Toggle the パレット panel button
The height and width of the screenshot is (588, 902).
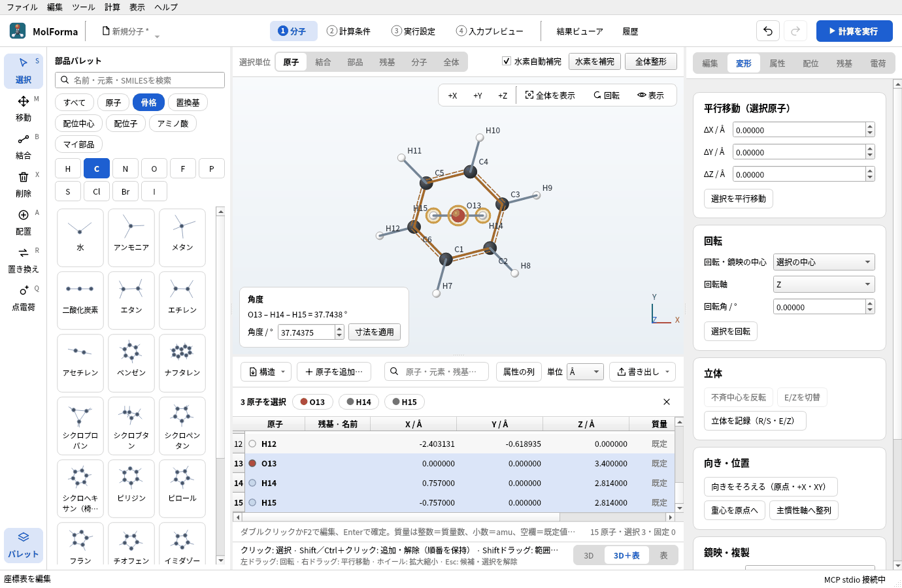24,545
